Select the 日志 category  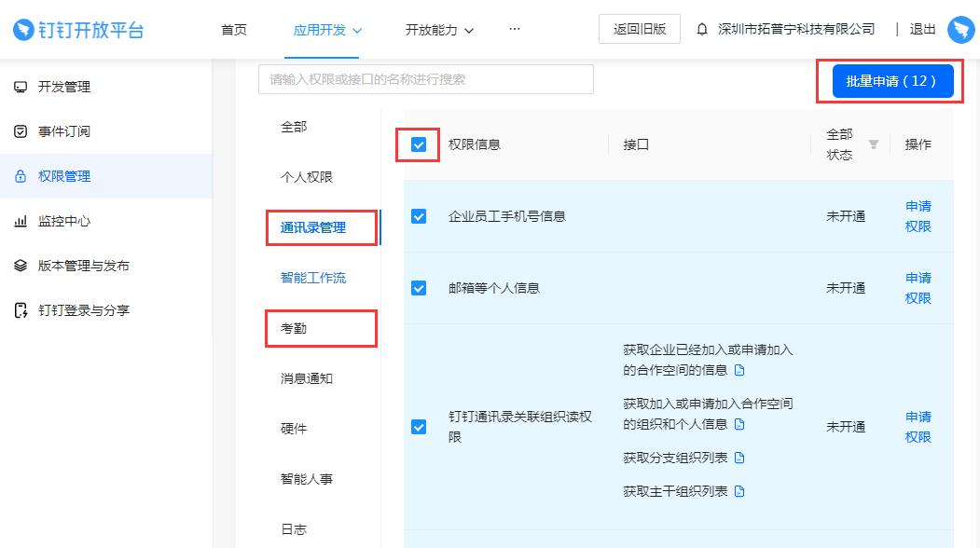(294, 529)
